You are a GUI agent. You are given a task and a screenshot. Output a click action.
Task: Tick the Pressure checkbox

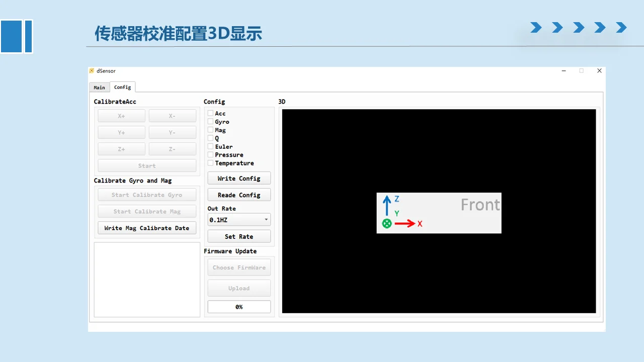(210, 155)
